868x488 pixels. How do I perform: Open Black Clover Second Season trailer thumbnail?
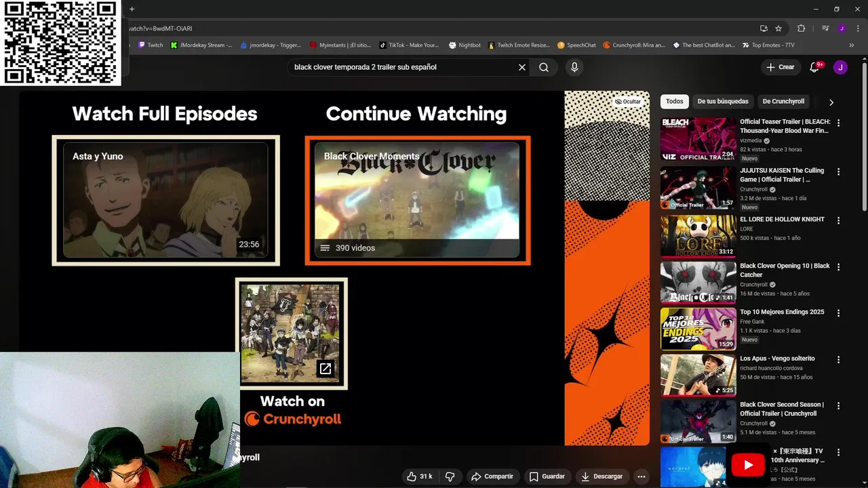coord(698,422)
